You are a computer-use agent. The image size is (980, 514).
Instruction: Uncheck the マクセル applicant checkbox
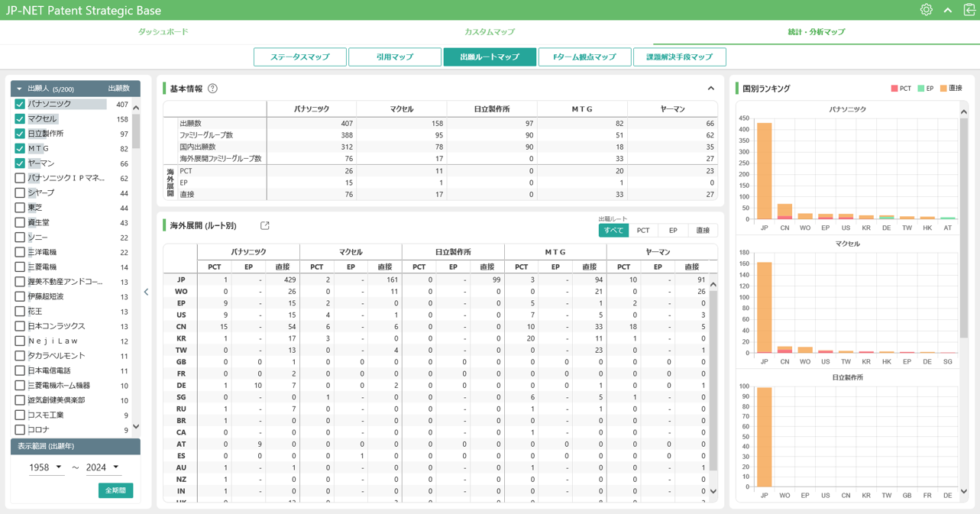(20, 119)
